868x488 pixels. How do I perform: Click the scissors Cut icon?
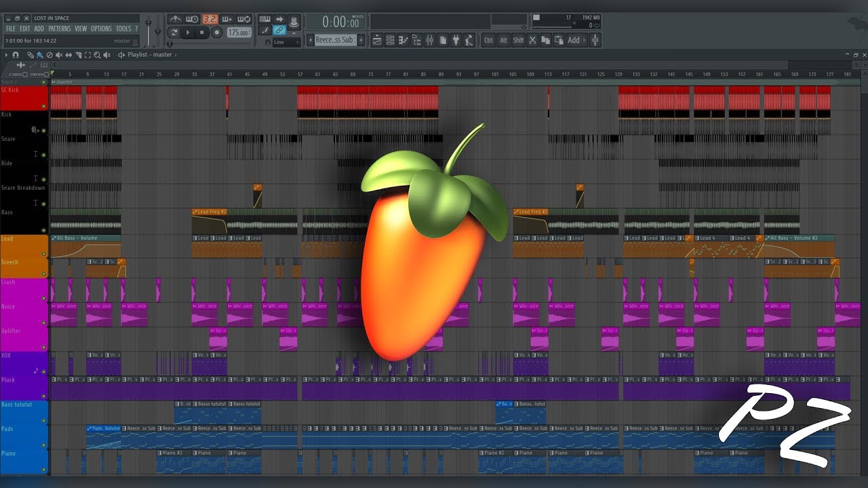pyautogui.click(x=533, y=40)
